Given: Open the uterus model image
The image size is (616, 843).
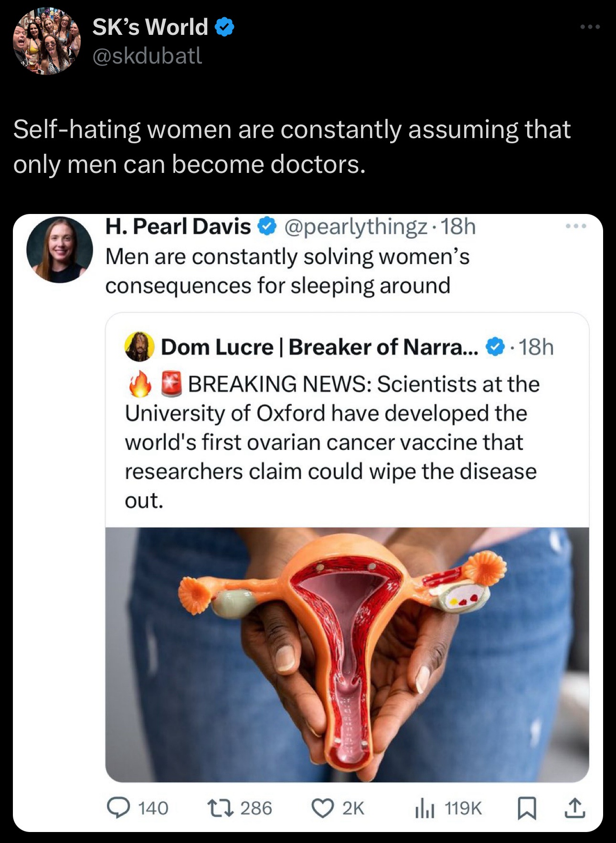Looking at the screenshot, I should pos(347,654).
